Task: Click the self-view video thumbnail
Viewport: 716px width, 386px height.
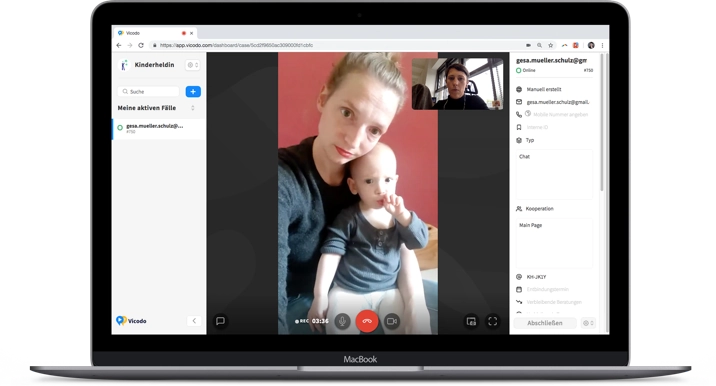Action: (x=458, y=84)
